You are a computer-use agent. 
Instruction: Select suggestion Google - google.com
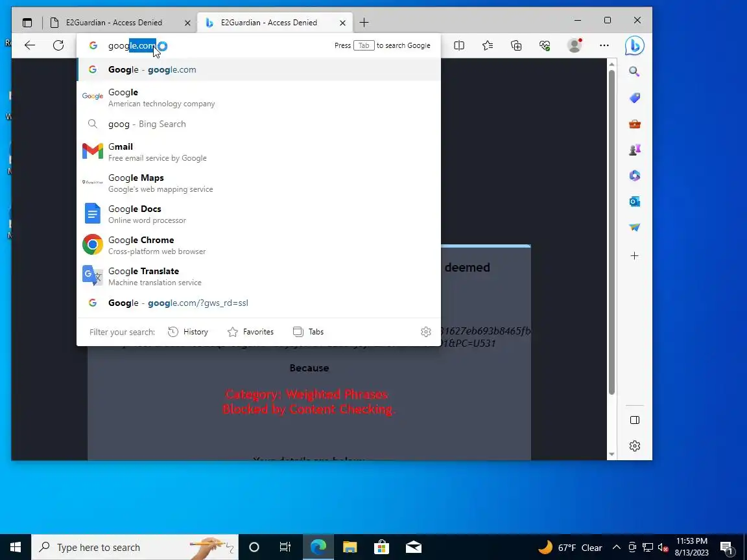coord(259,69)
